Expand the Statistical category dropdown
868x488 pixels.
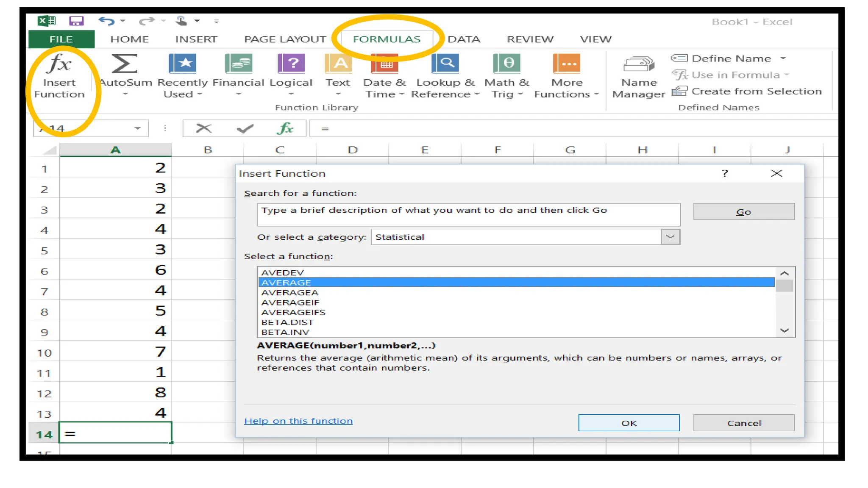click(x=670, y=237)
